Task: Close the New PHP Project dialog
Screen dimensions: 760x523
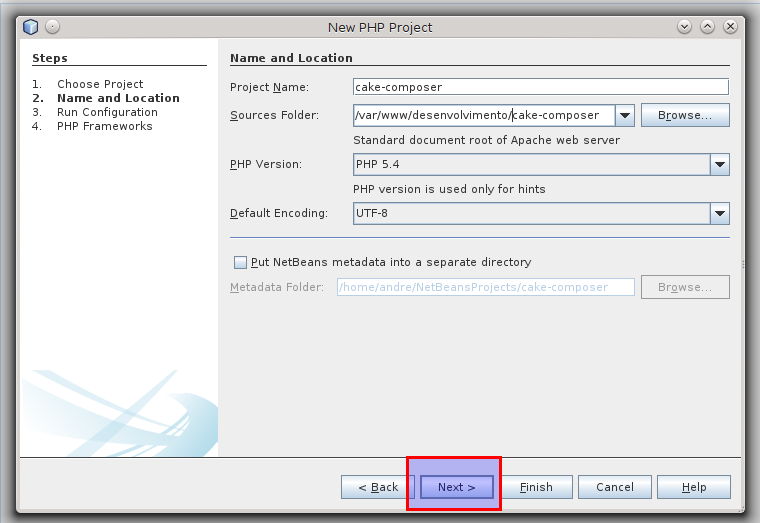Action: click(x=730, y=27)
